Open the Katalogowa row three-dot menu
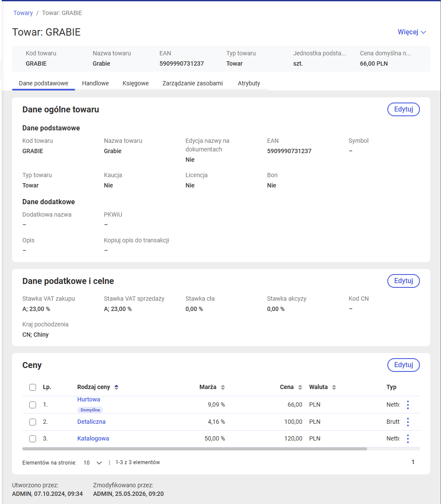 tap(408, 438)
